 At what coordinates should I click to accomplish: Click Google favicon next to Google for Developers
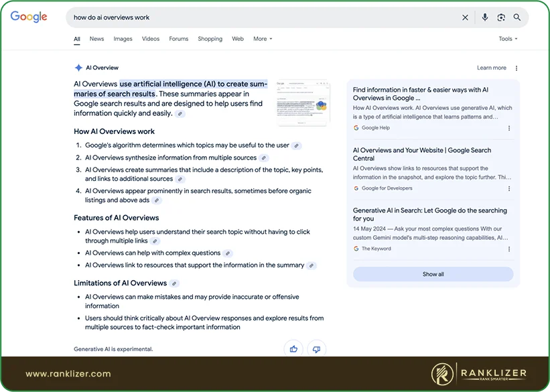(356, 188)
